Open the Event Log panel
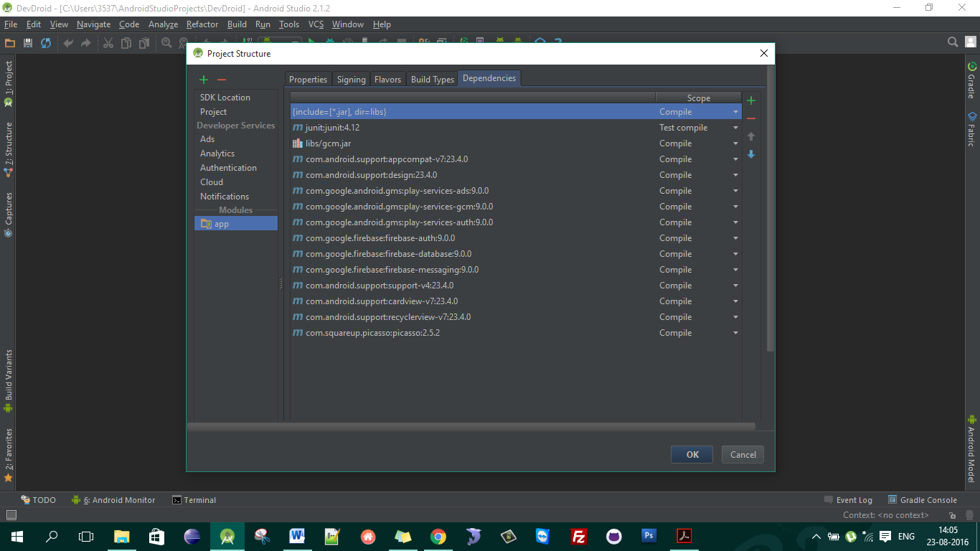The width and height of the screenshot is (980, 551). point(848,500)
